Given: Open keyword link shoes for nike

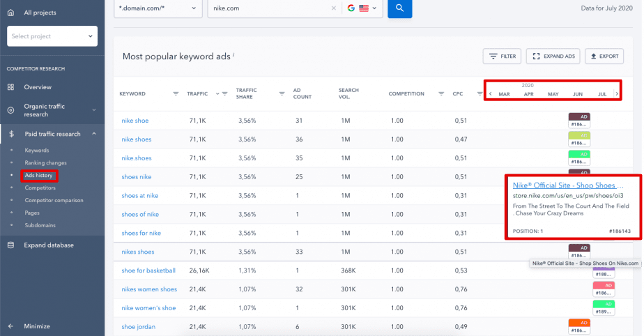Looking at the screenshot, I should tap(141, 234).
